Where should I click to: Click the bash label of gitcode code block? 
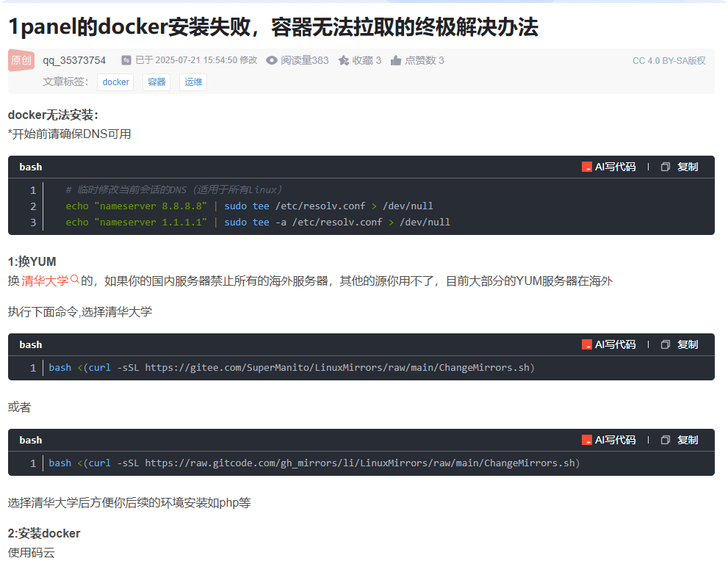pos(31,441)
